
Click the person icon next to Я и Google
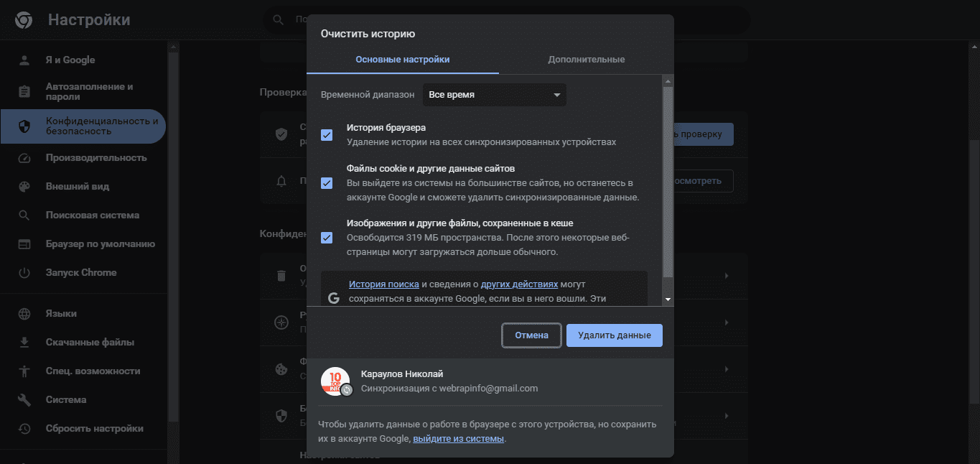24,60
